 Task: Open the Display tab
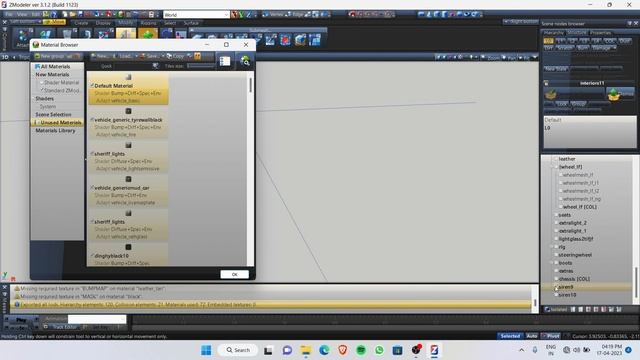[x=103, y=23]
